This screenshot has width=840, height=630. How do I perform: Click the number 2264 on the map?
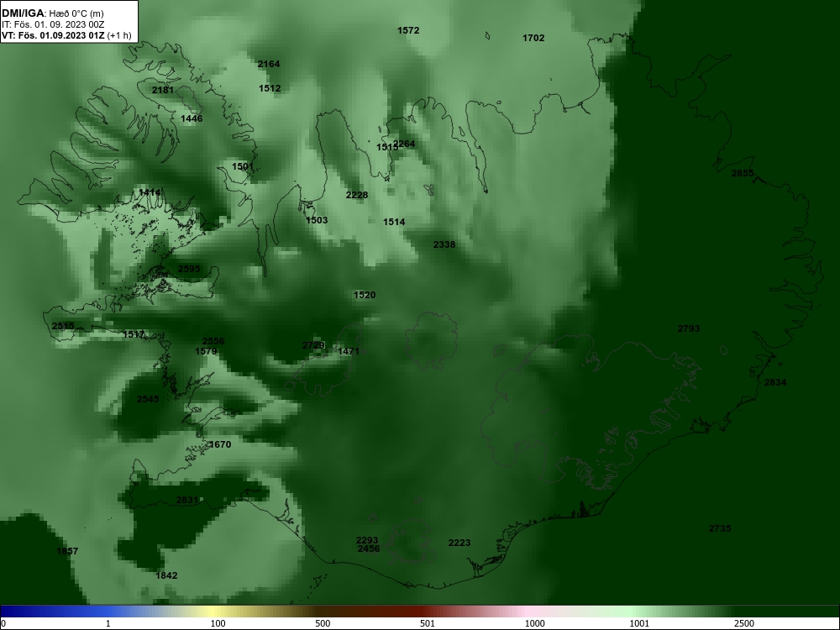pyautogui.click(x=405, y=144)
